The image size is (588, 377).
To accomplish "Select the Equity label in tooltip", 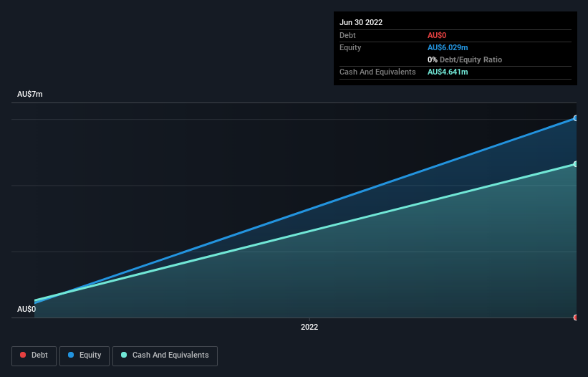I will point(350,47).
